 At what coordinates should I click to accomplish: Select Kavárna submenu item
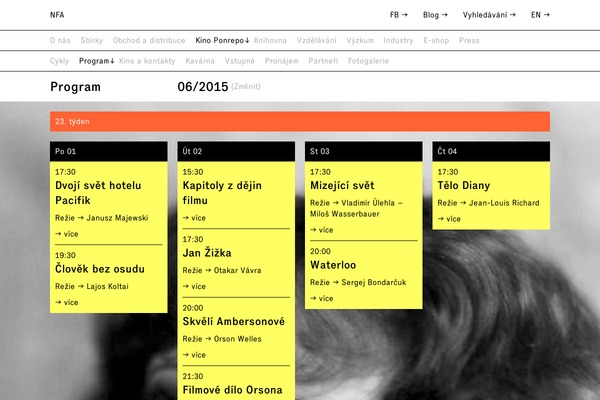click(200, 61)
